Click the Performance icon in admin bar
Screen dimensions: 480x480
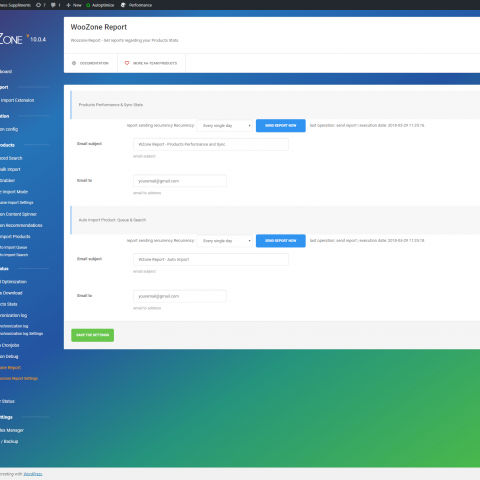[x=123, y=5]
